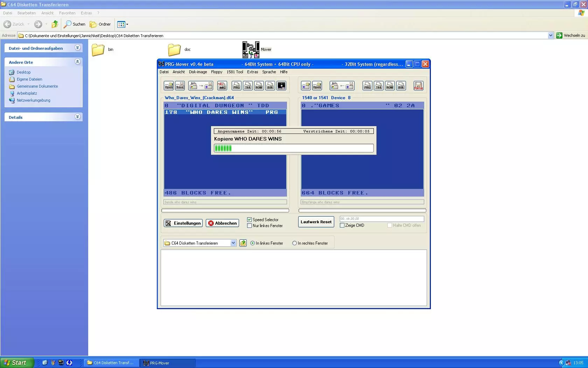Open Floppy menu

[217, 72]
